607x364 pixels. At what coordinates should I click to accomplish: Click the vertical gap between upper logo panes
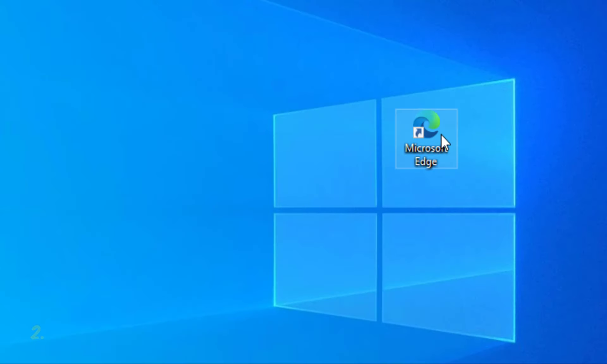click(379, 152)
